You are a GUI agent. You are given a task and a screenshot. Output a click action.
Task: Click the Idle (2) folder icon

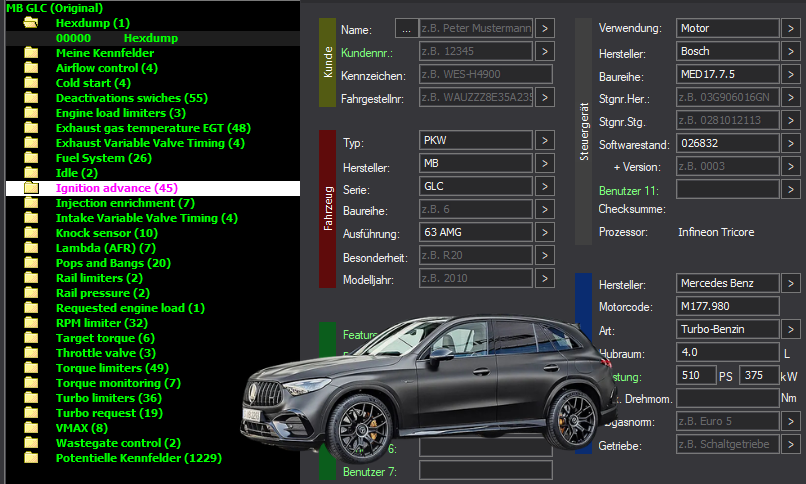pos(31,173)
